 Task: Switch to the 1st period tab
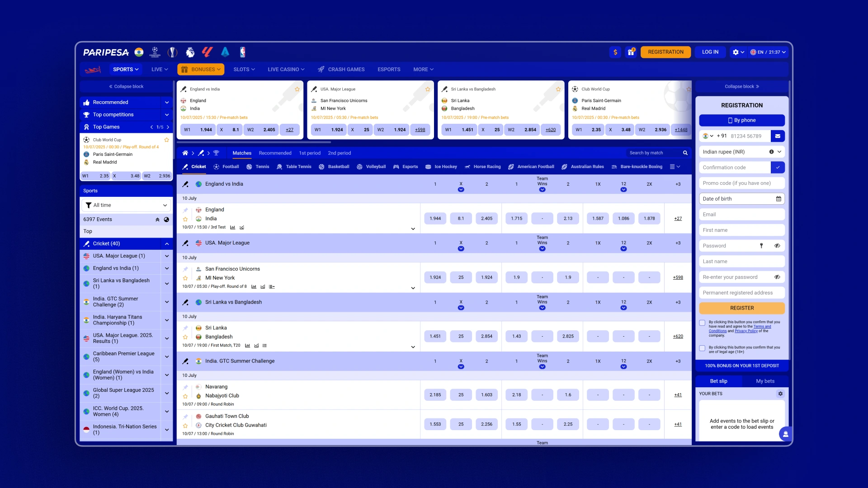[x=310, y=153]
